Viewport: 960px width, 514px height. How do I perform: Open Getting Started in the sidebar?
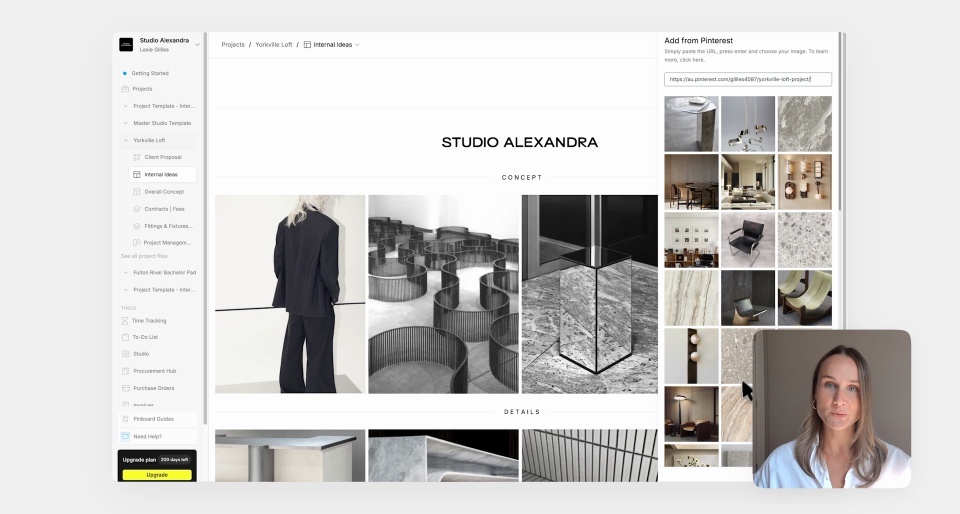(x=150, y=73)
